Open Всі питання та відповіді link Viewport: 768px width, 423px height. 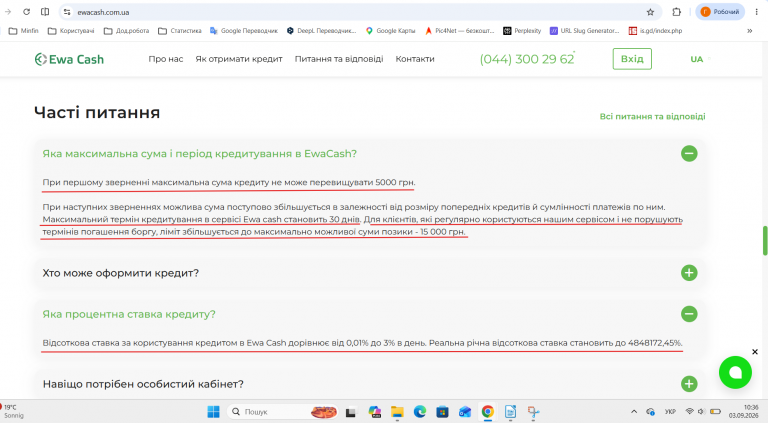click(652, 117)
